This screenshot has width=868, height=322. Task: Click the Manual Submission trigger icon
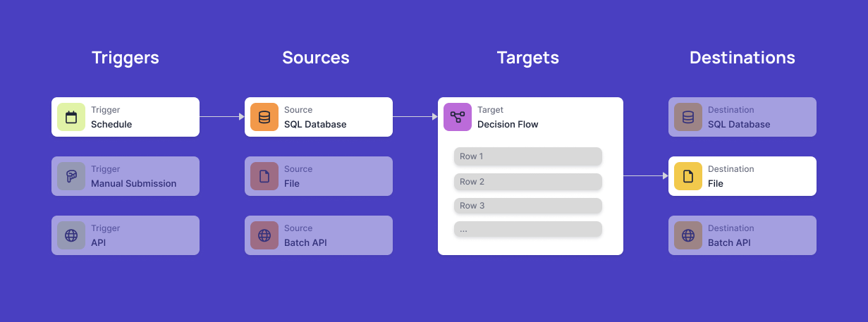pos(71,176)
